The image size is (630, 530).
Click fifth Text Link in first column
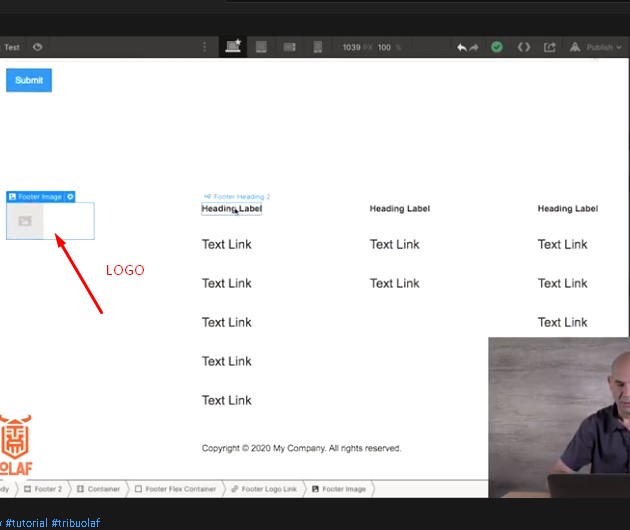click(x=227, y=400)
